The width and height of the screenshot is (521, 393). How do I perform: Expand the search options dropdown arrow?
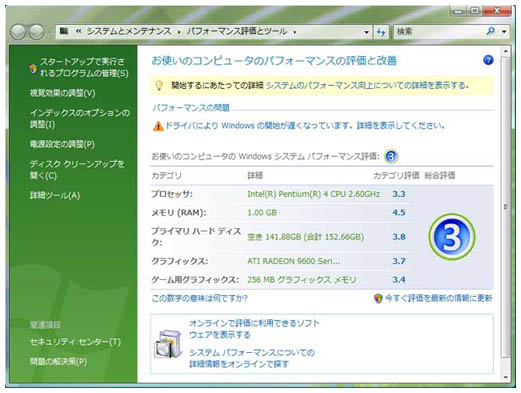point(504,32)
